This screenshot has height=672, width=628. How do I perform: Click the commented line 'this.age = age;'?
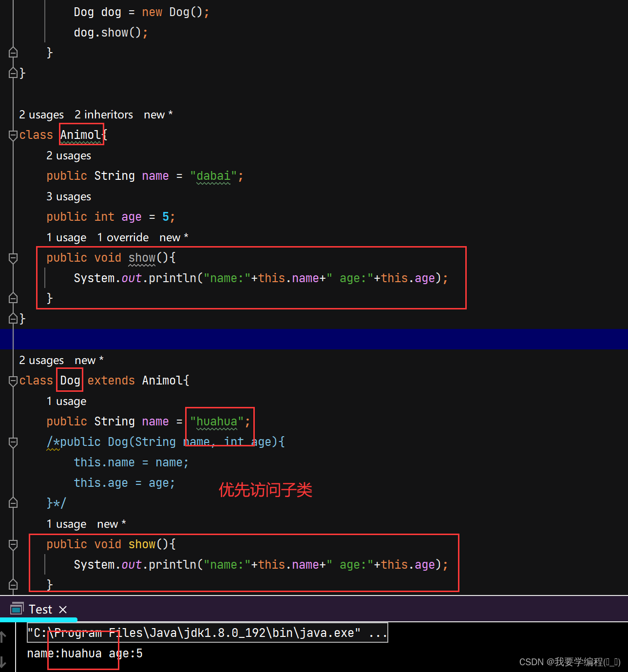coord(124,483)
